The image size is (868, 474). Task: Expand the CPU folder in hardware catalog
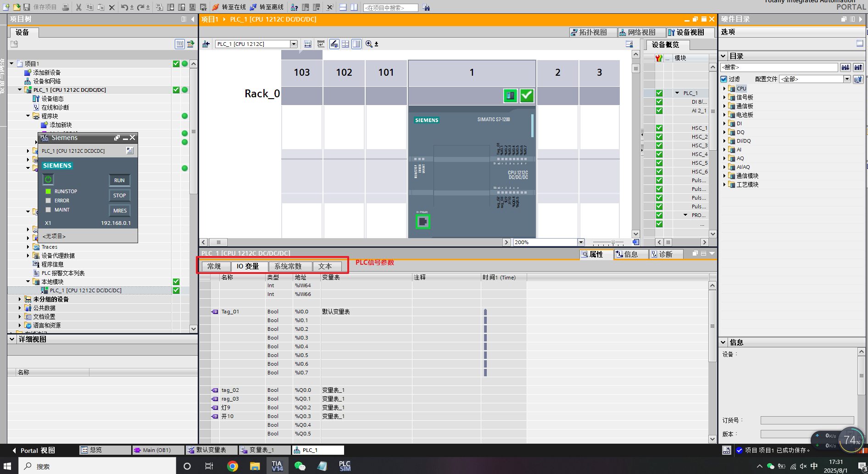tap(724, 89)
